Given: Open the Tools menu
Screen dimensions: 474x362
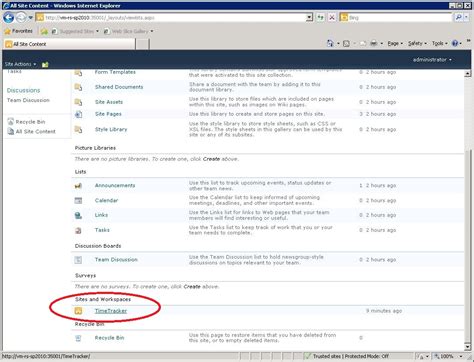Looking at the screenshot, I should click(x=440, y=43).
